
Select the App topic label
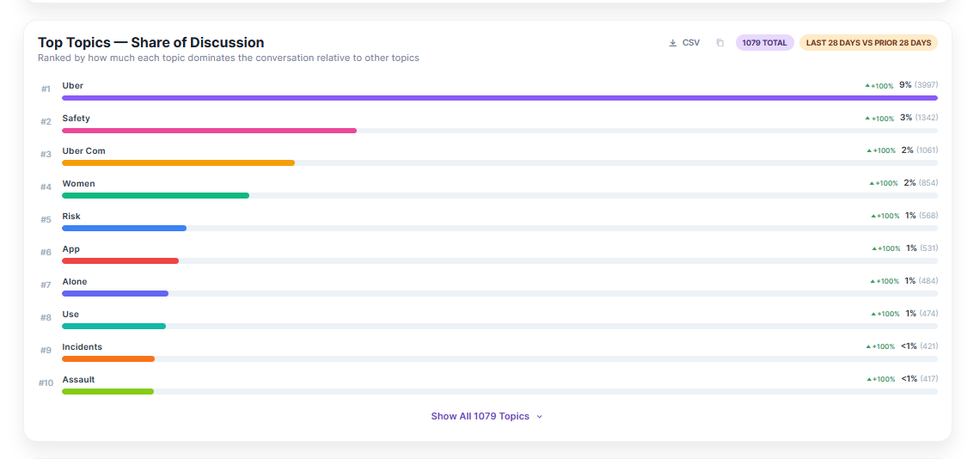coord(70,249)
